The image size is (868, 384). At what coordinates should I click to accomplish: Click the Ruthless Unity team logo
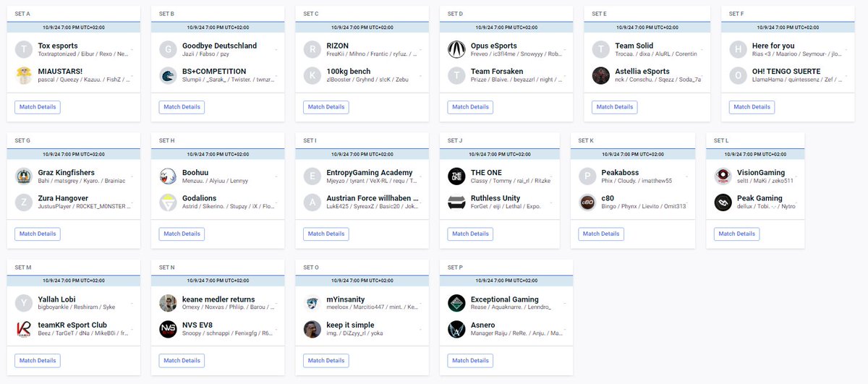[457, 202]
